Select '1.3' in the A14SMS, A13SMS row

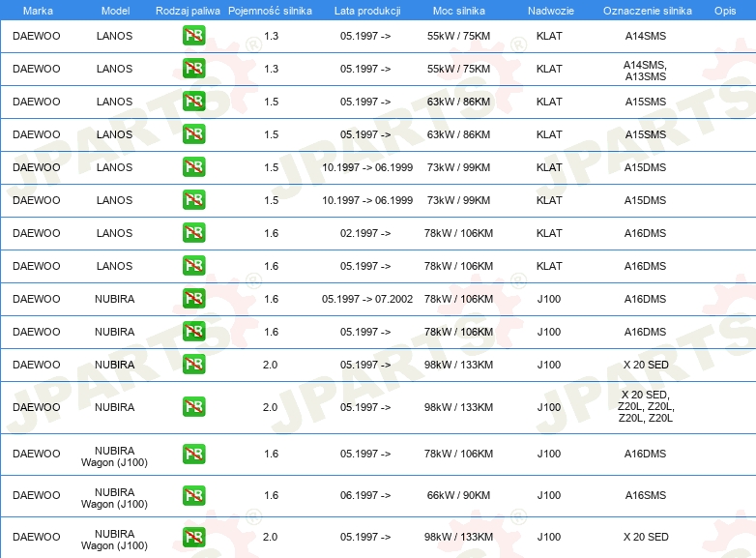[x=271, y=69]
